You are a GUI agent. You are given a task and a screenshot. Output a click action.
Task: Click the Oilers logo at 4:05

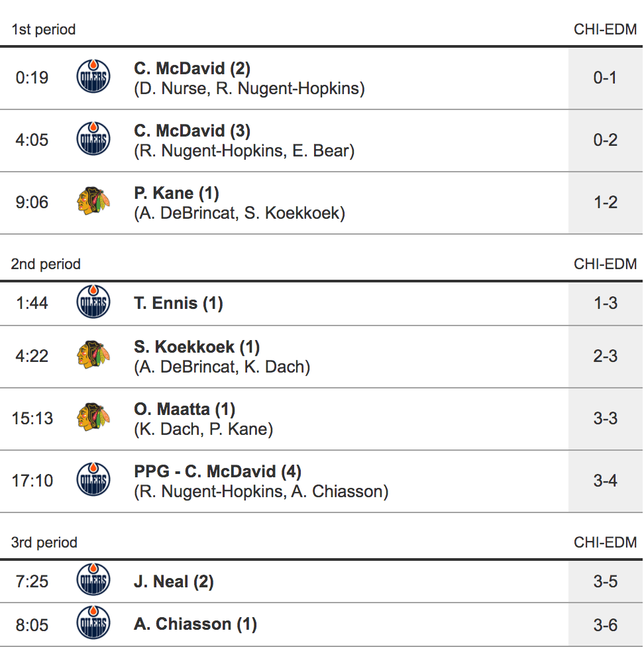coord(93,139)
